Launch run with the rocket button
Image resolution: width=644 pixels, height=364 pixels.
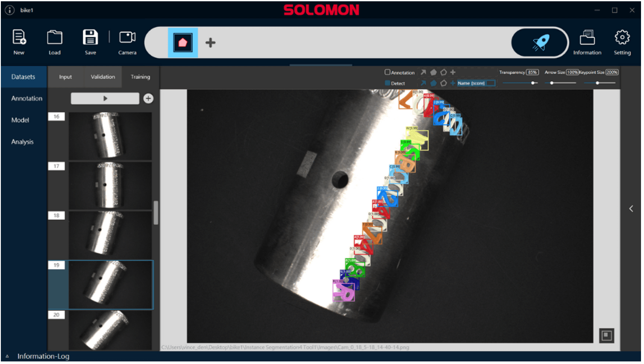[540, 43]
